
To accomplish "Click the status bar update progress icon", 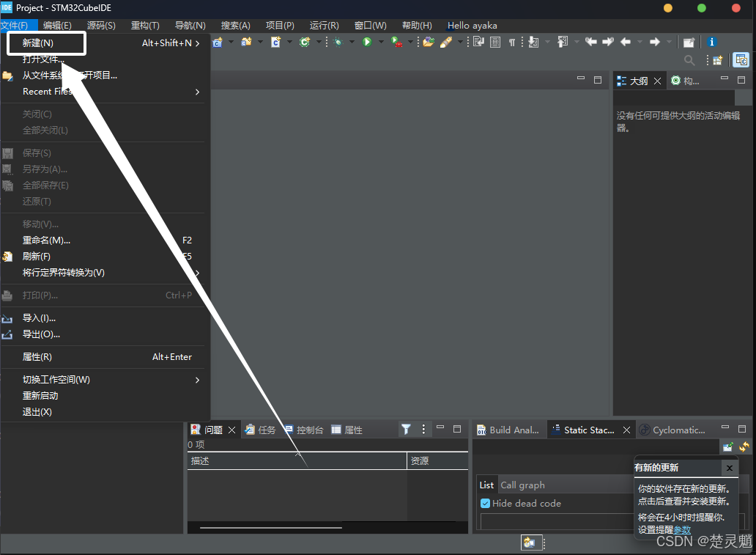I will coord(530,543).
